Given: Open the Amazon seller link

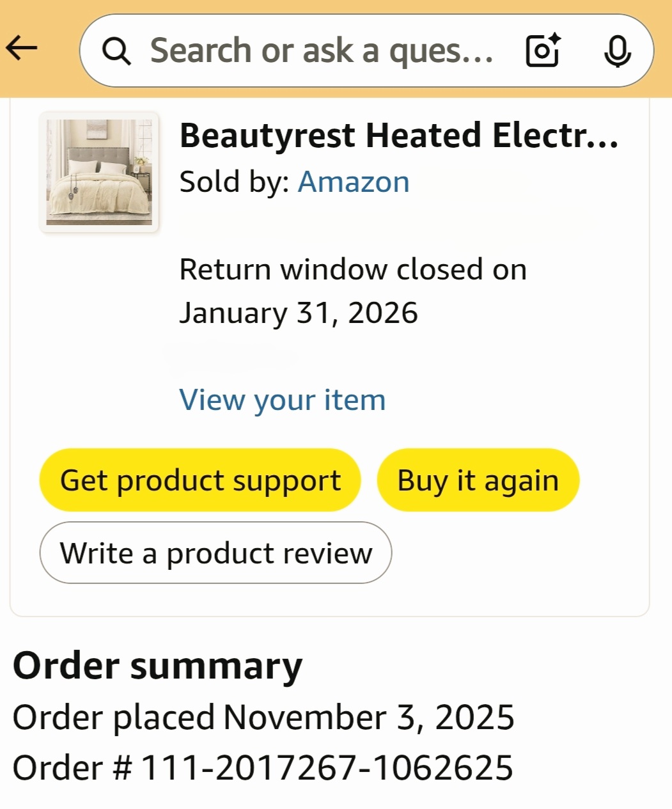Looking at the screenshot, I should coord(354,182).
